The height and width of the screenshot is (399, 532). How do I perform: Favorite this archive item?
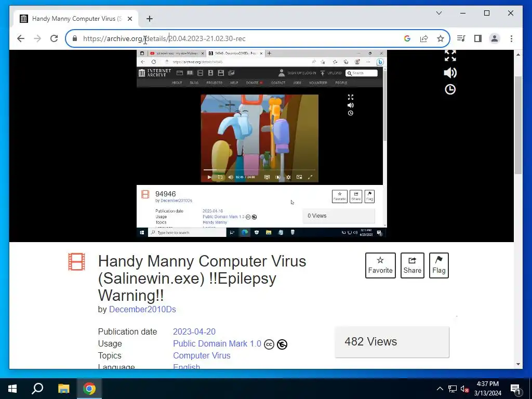pyautogui.click(x=380, y=265)
